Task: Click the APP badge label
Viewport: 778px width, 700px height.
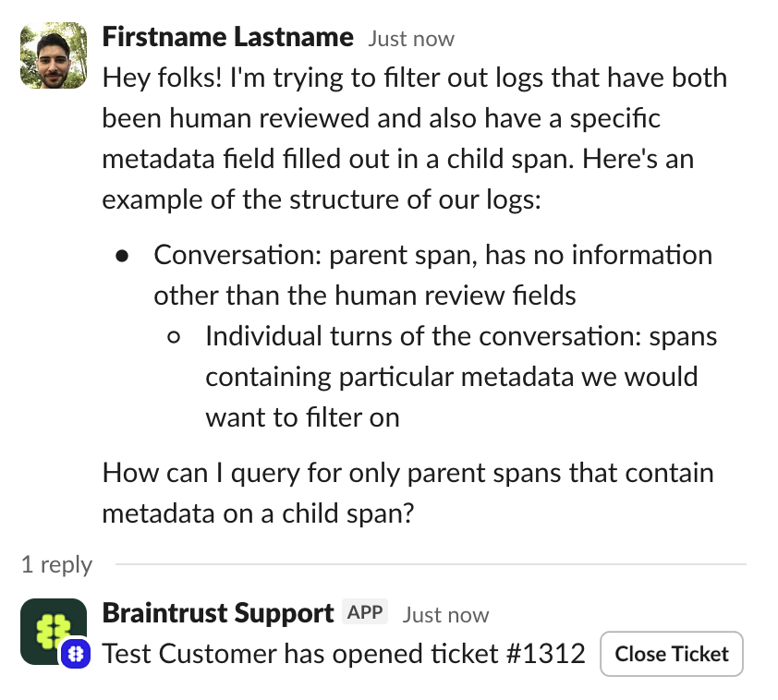Action: [x=365, y=612]
